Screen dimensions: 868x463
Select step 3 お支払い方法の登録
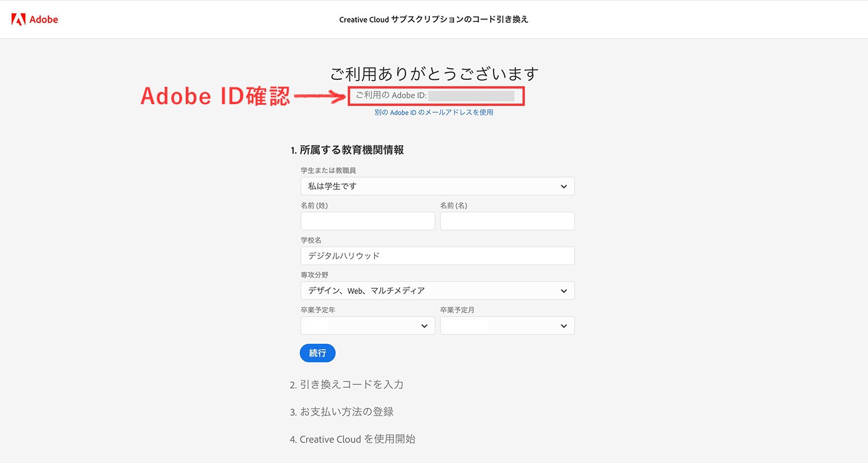tap(342, 412)
